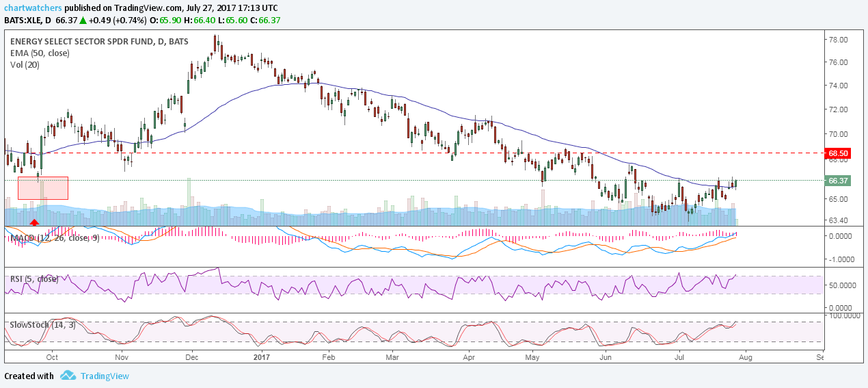Click the 'May' time axis label
This screenshot has width=868, height=388.
coord(534,357)
